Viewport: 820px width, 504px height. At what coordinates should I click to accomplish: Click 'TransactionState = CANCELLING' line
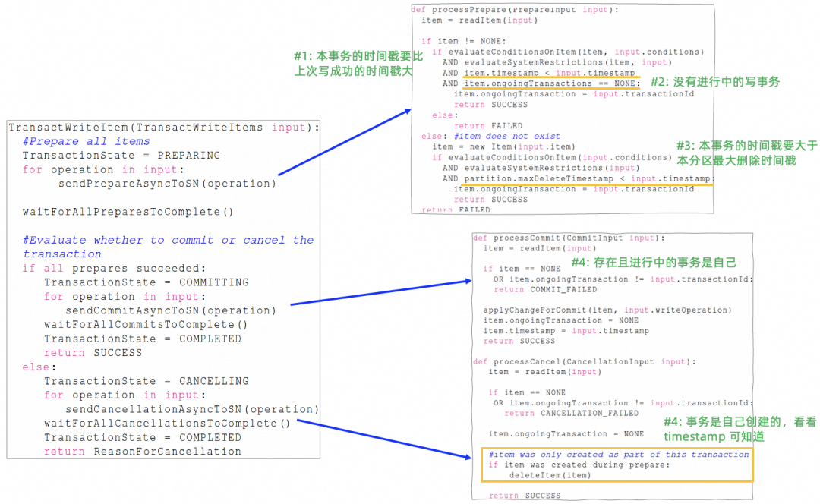coord(147,382)
